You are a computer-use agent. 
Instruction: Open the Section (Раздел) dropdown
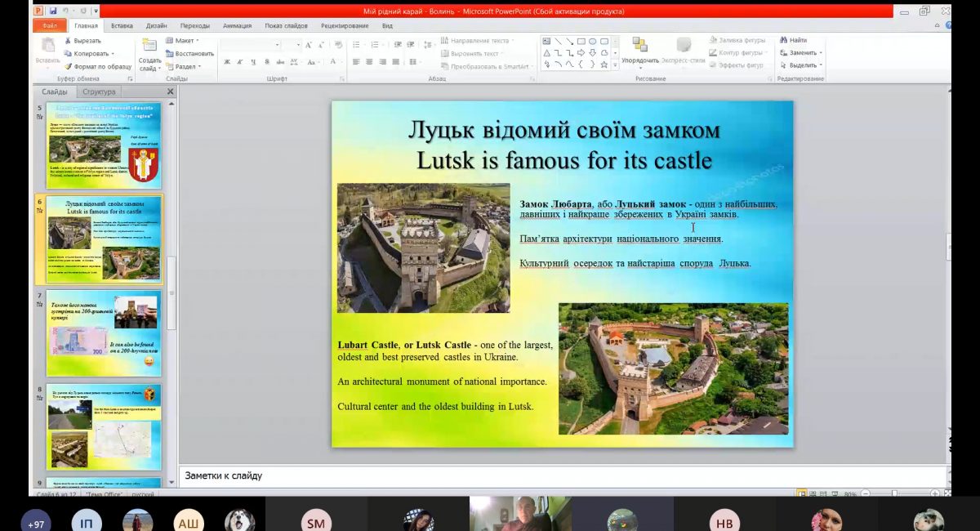click(x=184, y=66)
